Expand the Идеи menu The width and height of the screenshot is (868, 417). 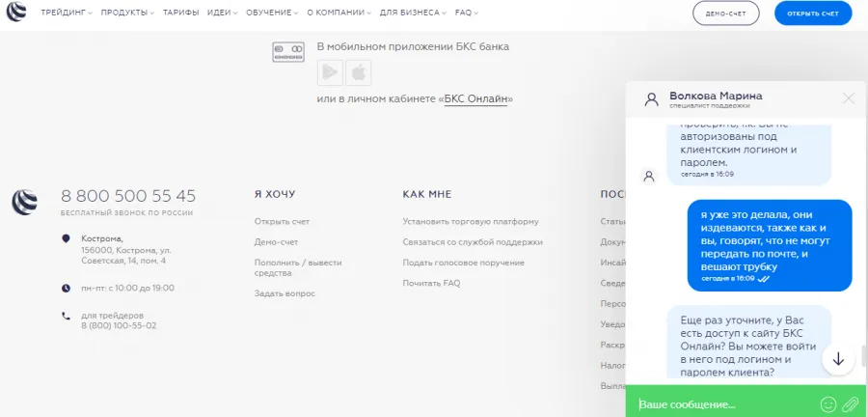tap(223, 13)
